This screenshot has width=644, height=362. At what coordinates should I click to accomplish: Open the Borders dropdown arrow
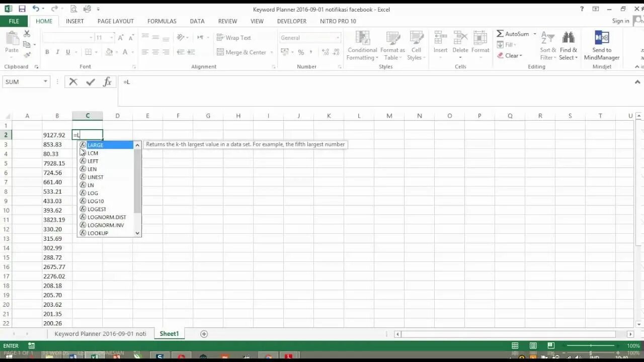pos(97,52)
